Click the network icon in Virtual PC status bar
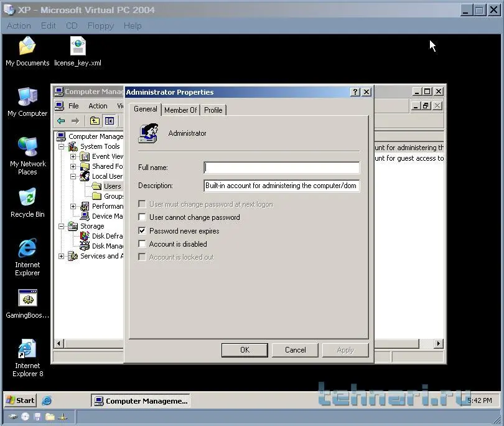 click(x=63, y=417)
